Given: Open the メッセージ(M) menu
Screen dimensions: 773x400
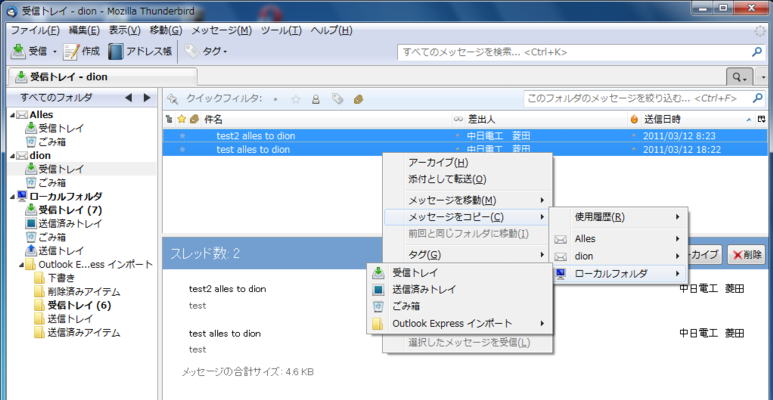Looking at the screenshot, I should (x=221, y=30).
